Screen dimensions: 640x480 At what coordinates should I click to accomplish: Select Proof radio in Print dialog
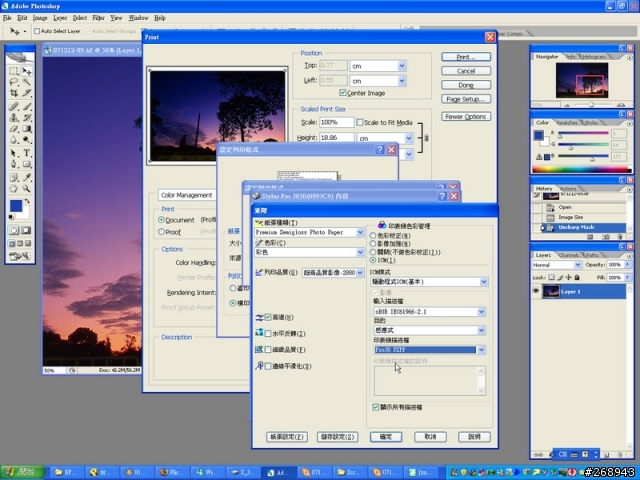click(161, 231)
